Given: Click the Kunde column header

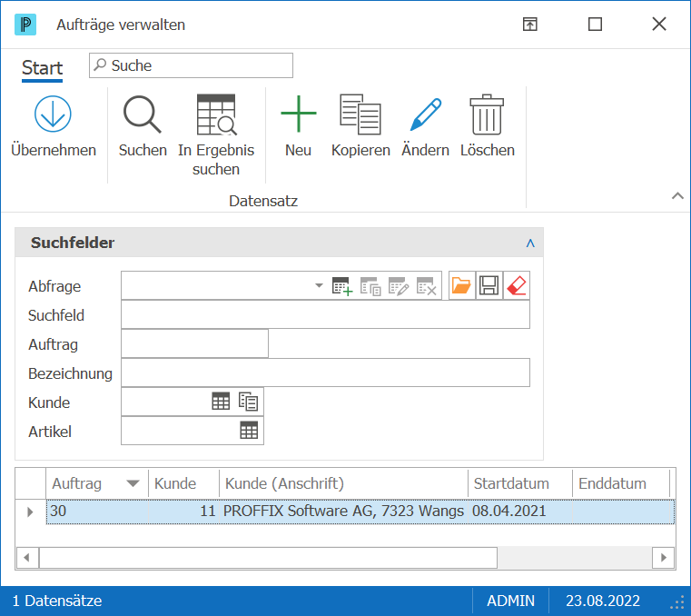Looking at the screenshot, I should (183, 483).
